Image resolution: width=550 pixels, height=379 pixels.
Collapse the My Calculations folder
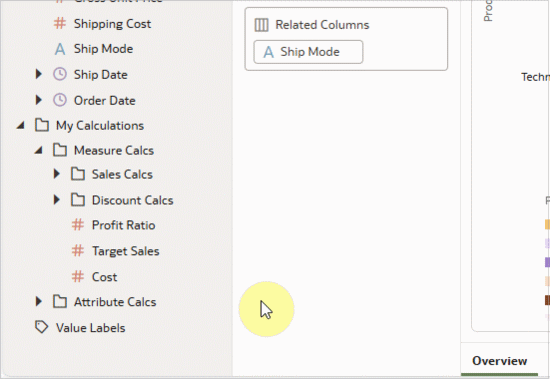pyautogui.click(x=21, y=125)
